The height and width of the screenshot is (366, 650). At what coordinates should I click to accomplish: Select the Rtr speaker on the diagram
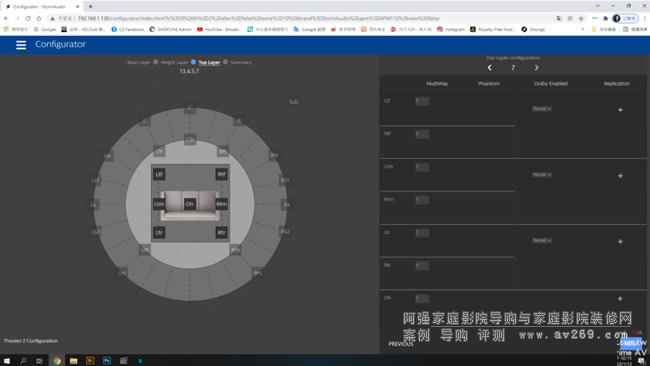click(221, 233)
